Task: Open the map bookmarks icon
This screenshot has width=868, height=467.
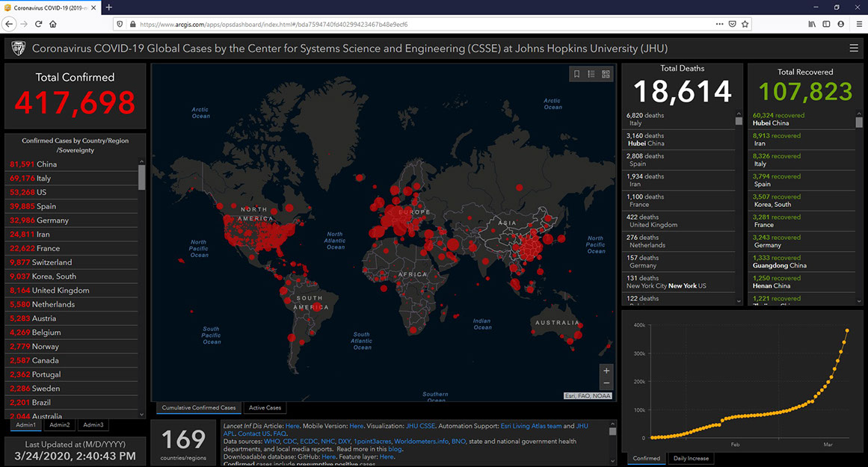Action: [x=577, y=73]
